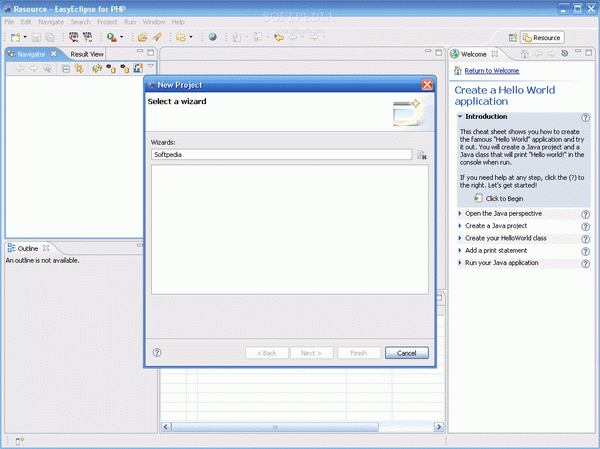Click the New wizard toolbar icon
Screen dimensions: 600x449
click(x=15, y=37)
